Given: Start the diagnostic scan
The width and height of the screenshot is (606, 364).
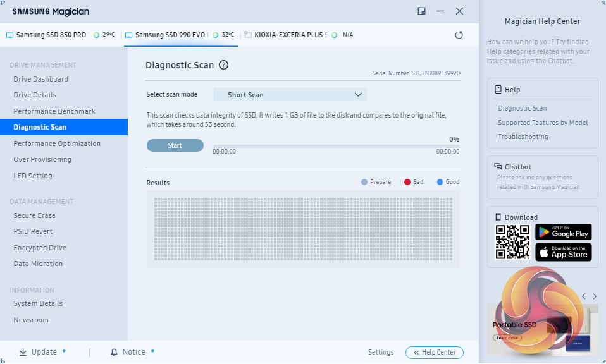Looking at the screenshot, I should (x=175, y=145).
